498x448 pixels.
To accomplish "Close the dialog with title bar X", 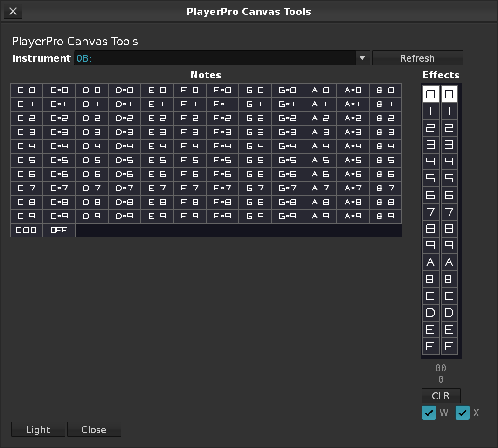I will pos(13,12).
